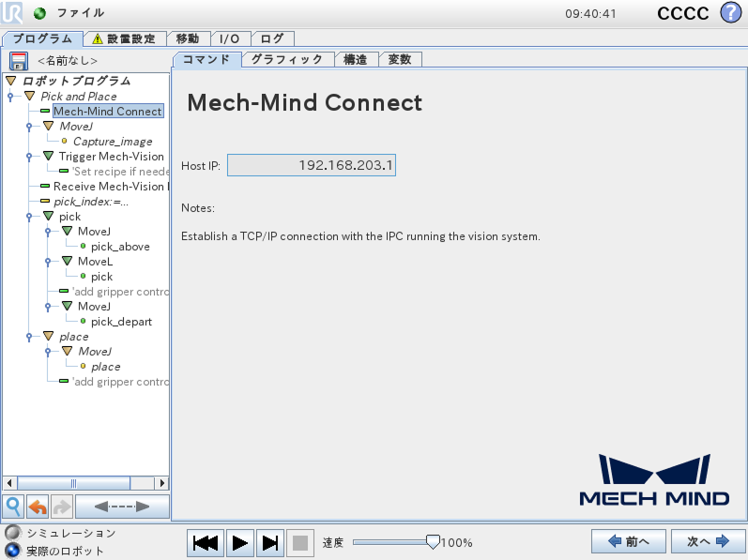Step forward one program node
The image size is (748, 560).
point(270,543)
